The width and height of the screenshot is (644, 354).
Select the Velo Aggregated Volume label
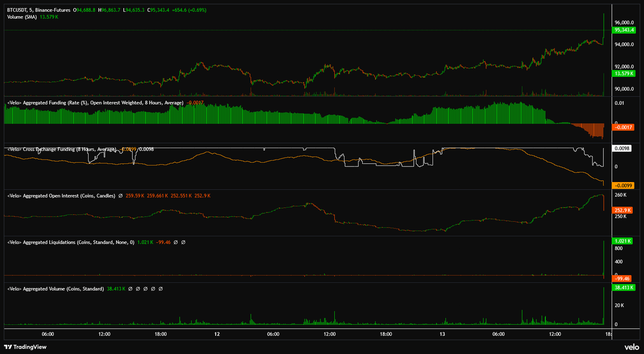tap(56, 289)
